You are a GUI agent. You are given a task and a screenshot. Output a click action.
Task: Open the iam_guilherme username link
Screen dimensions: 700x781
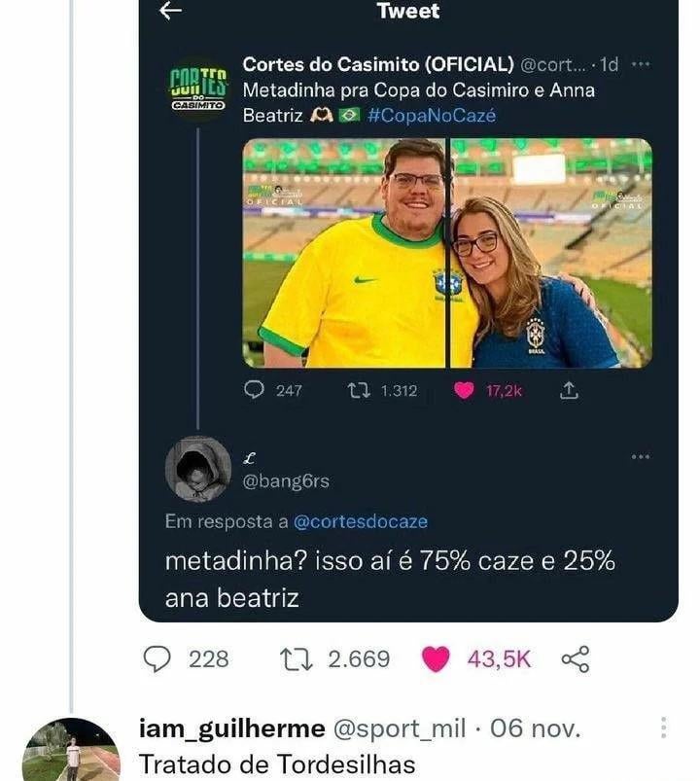pos(232,728)
